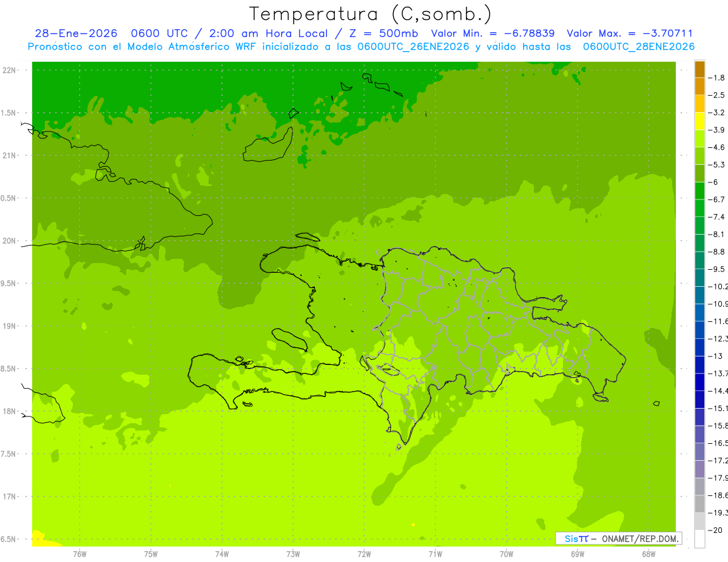Click the 19N latitude label

pyautogui.click(x=10, y=326)
